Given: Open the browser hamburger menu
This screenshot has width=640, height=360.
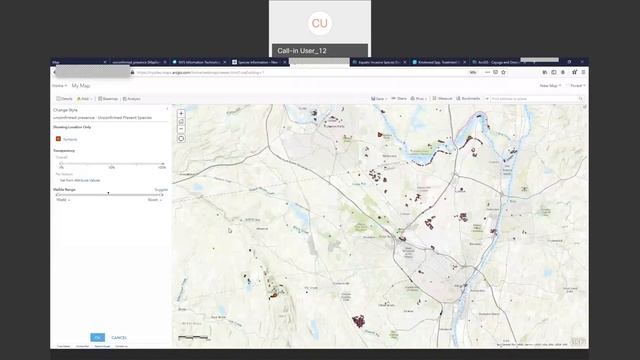Looking at the screenshot, I should click(584, 72).
